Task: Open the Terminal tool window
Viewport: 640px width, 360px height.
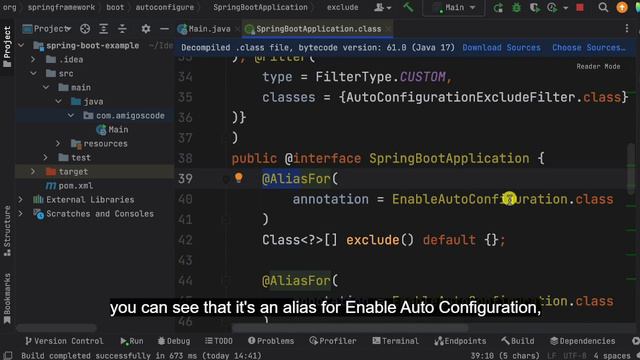Action: tap(396, 341)
